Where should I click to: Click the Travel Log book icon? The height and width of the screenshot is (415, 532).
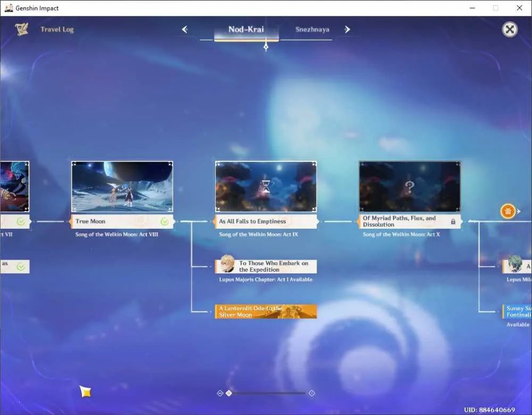click(21, 29)
